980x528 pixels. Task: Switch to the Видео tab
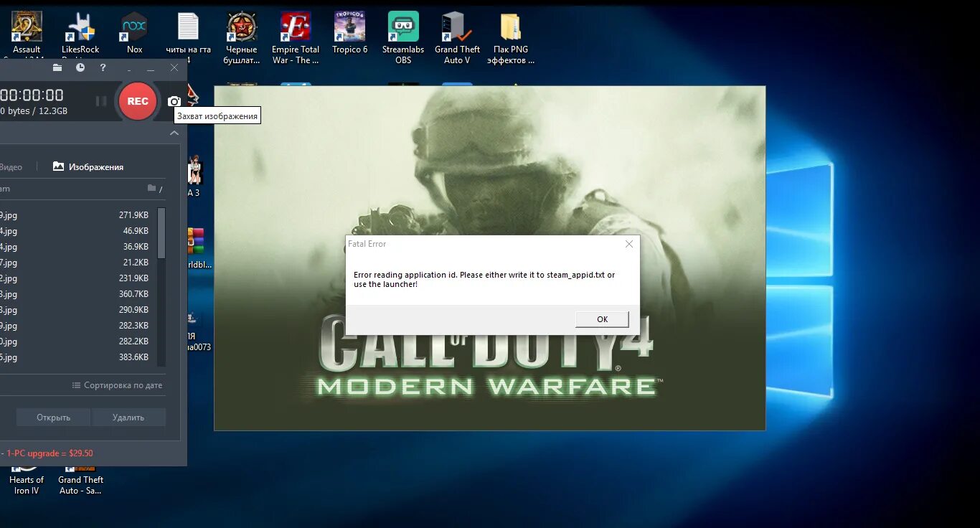11,166
